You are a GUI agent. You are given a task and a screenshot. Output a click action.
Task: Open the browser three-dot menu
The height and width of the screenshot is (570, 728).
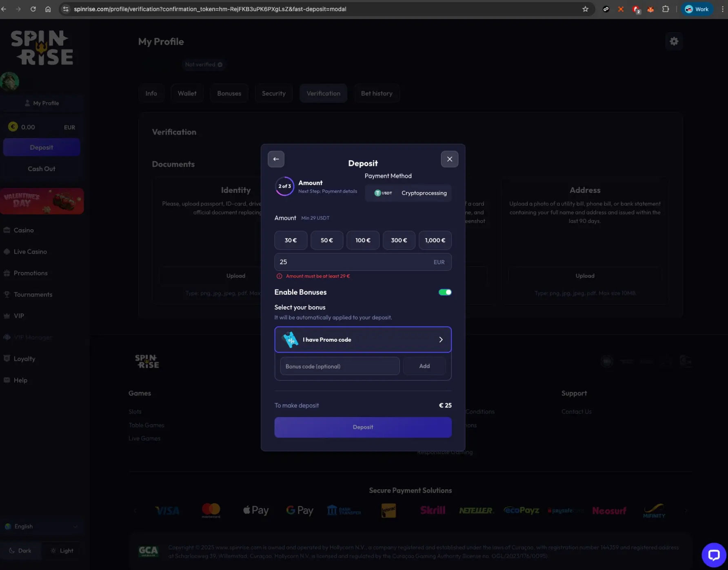coord(722,9)
